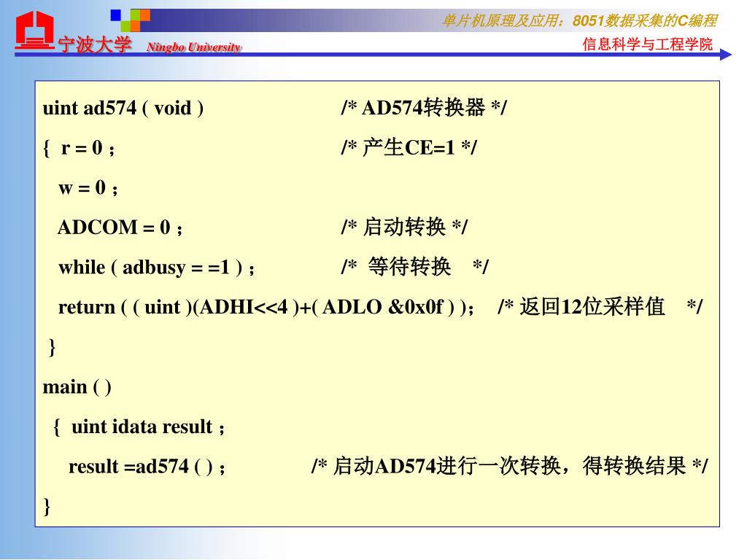The width and height of the screenshot is (747, 560).
Task: Click the comment "/* 产生CE=1 */"
Action: (409, 147)
